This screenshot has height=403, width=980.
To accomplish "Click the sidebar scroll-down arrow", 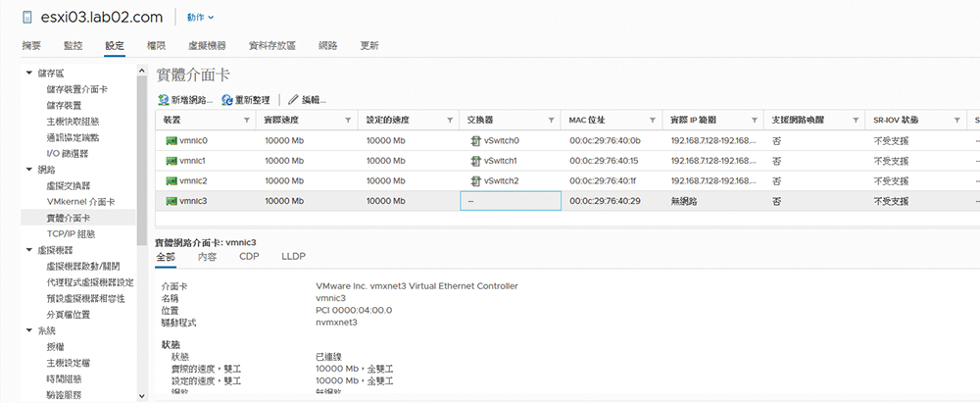I will point(142,395).
